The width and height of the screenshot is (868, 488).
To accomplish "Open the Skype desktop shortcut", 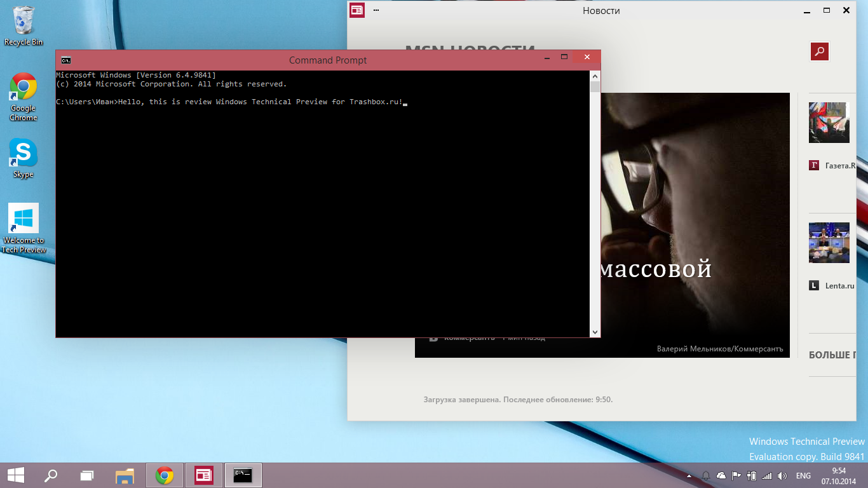I will 24,154.
